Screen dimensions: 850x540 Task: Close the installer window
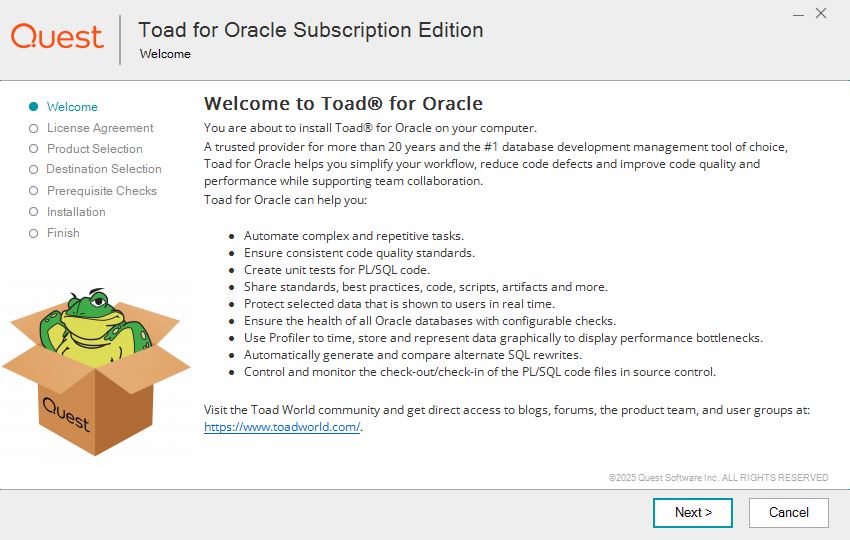(821, 14)
